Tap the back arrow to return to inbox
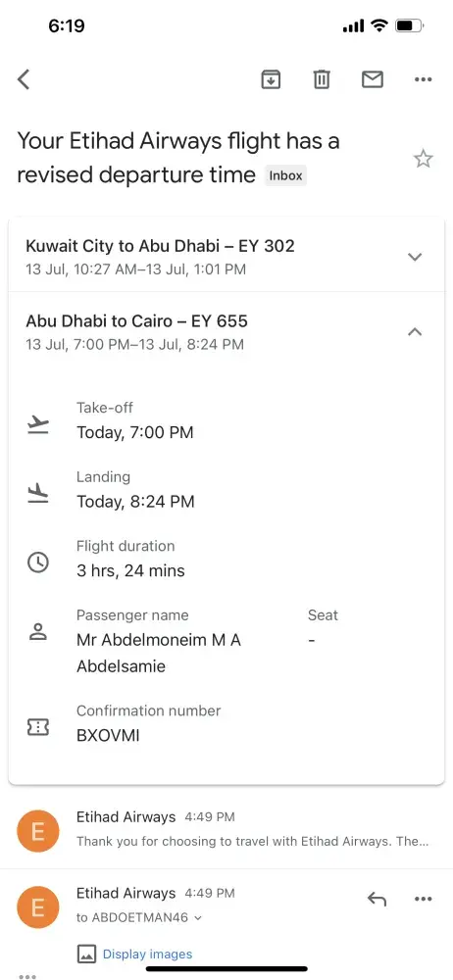Screen dimensions: 453x980 point(24,79)
